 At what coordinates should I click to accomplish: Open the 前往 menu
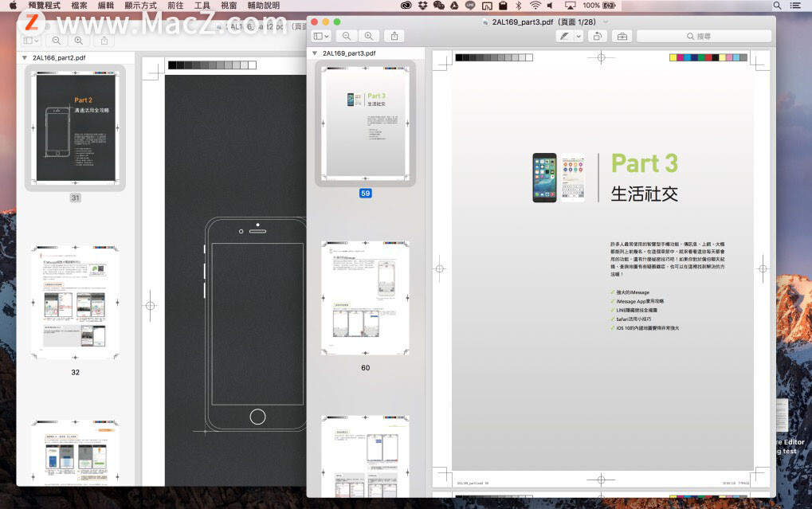click(175, 6)
